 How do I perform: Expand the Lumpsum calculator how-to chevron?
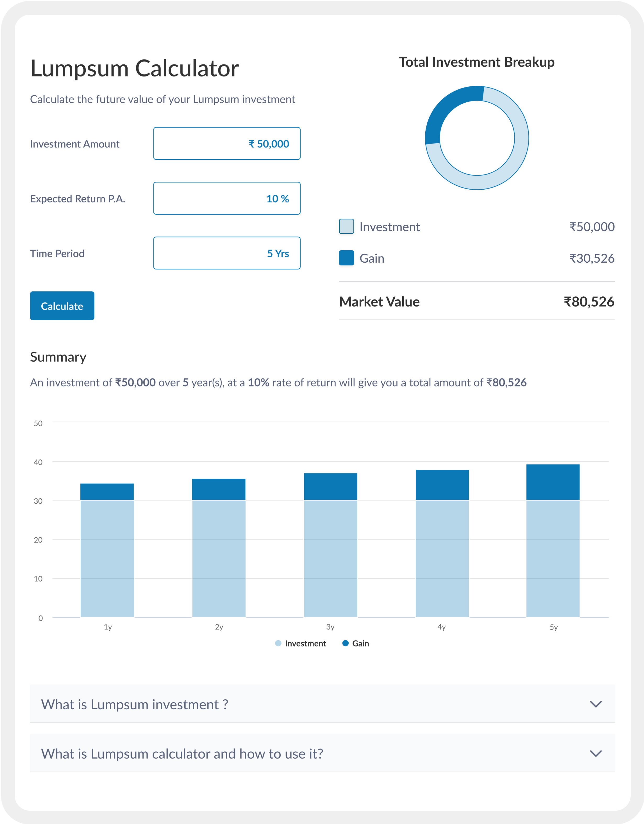[x=595, y=754]
